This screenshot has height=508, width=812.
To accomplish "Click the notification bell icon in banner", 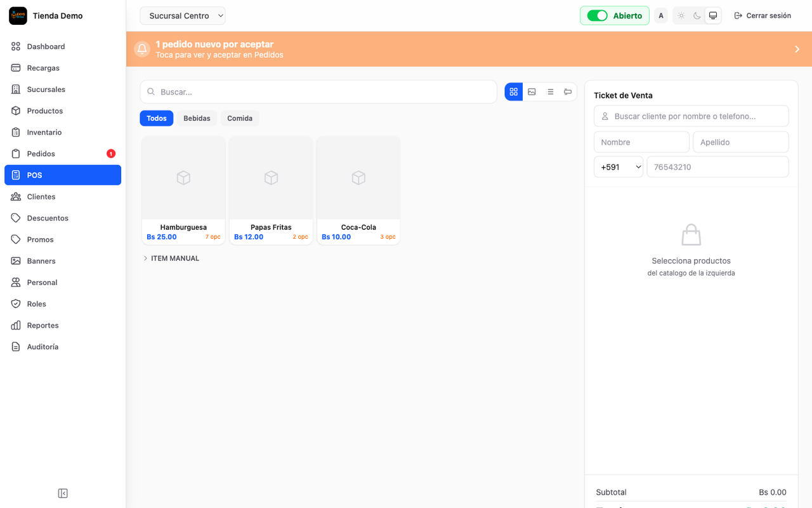I will click(x=142, y=49).
